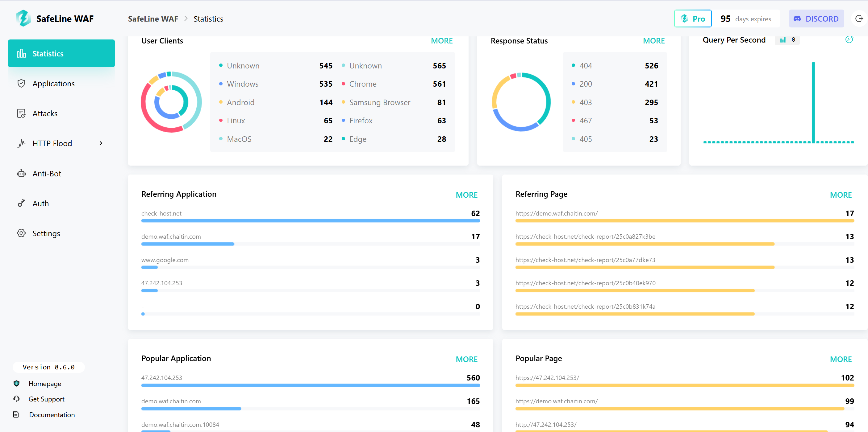Click the 95 days expires text
Screen dimensions: 868x432
745,19
